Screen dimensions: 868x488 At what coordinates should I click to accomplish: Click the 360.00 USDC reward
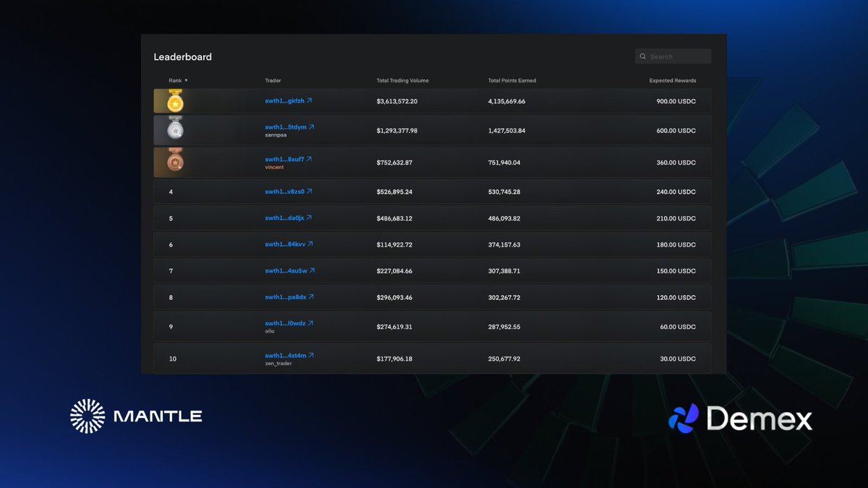(676, 163)
